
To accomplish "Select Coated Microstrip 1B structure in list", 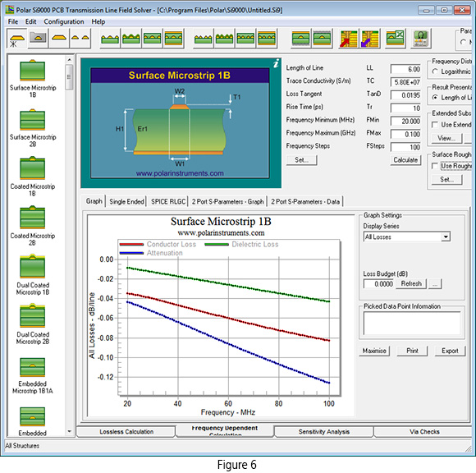I will pos(33,177).
